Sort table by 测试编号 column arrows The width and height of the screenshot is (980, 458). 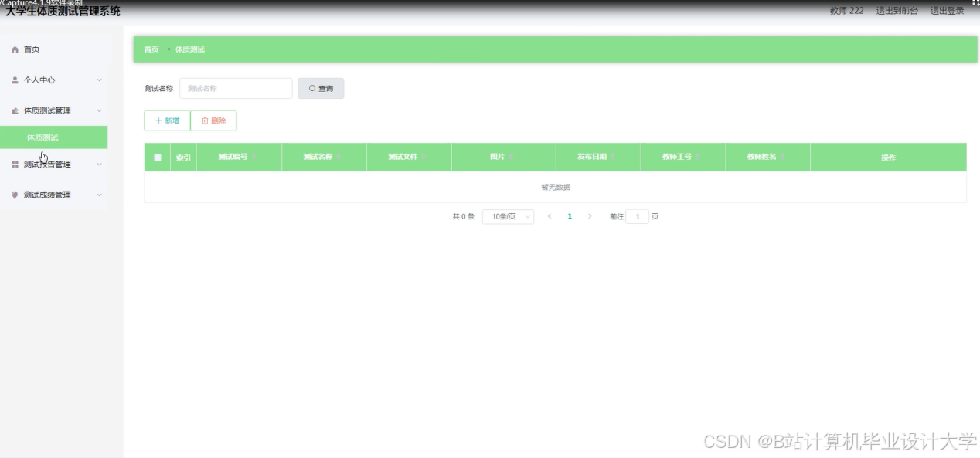[x=254, y=157]
